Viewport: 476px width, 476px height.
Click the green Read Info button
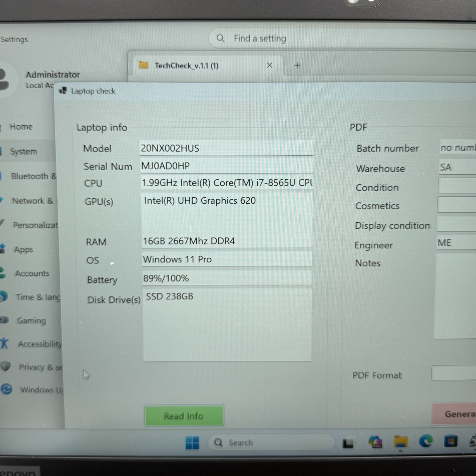tap(184, 415)
